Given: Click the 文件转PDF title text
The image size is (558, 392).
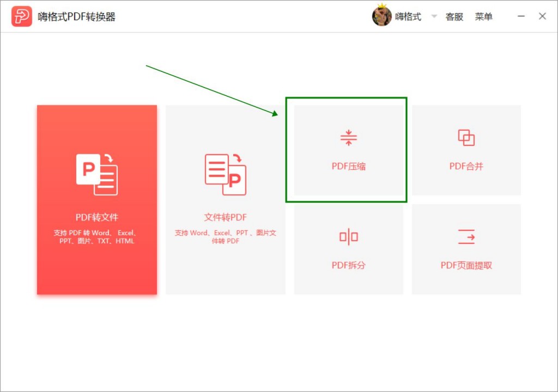Looking at the screenshot, I should tap(225, 217).
